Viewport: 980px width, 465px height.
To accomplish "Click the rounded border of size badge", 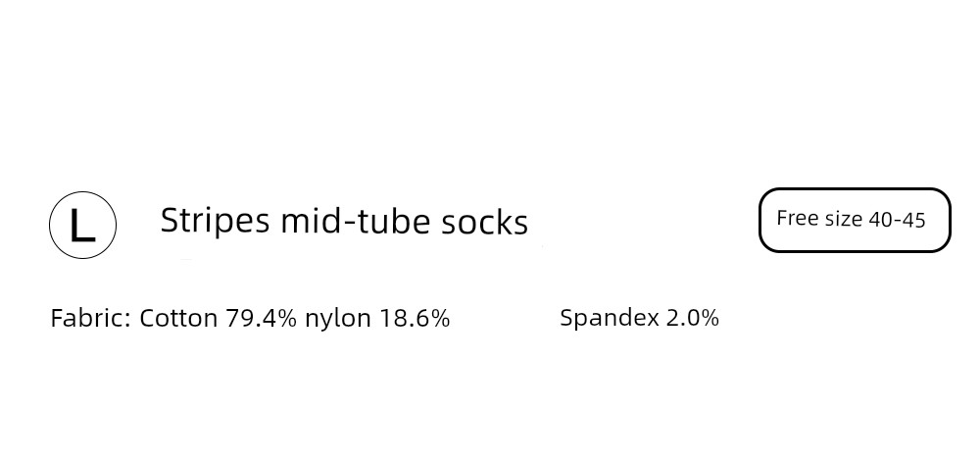I will (x=855, y=189).
